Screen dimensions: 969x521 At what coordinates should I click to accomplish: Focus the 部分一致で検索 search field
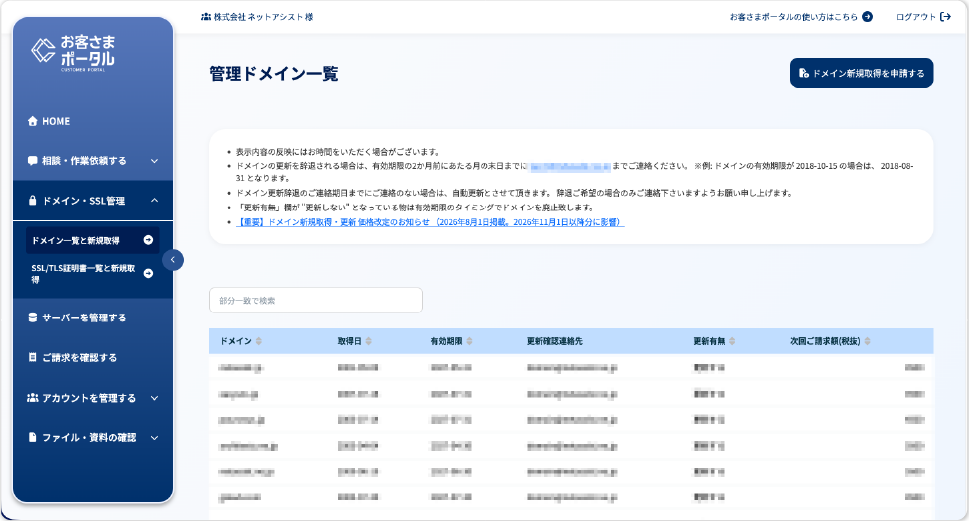point(316,300)
